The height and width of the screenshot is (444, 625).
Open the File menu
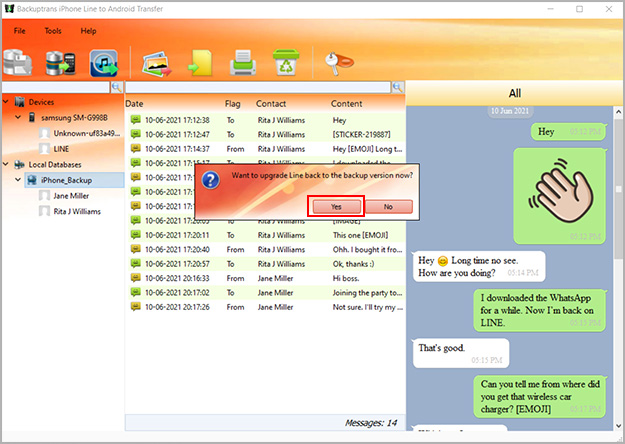pyautogui.click(x=20, y=32)
